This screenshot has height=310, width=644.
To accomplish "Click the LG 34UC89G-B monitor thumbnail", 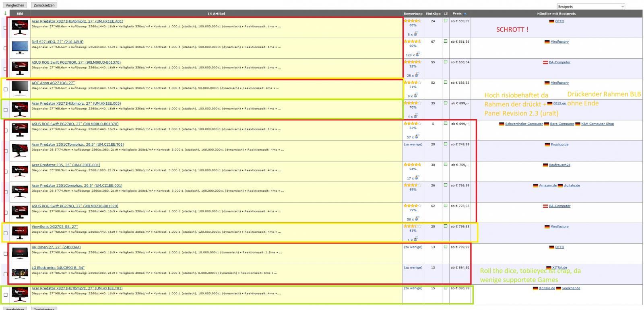I will (x=20, y=274).
